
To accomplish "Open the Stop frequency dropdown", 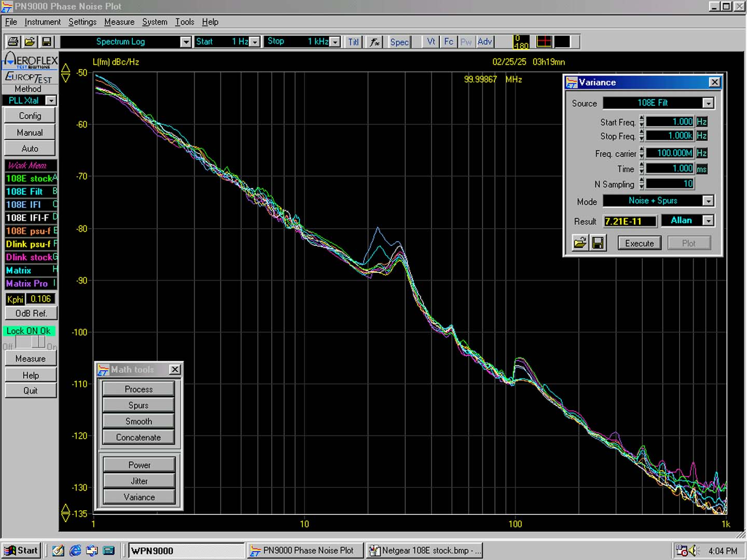I will coord(335,42).
